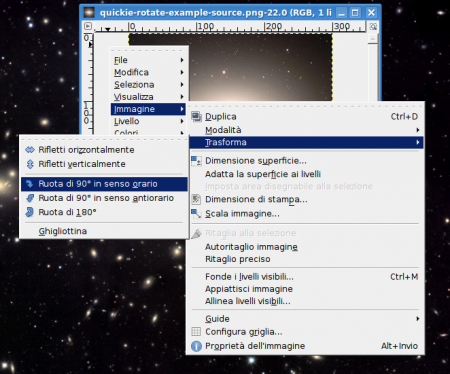450x374 pixels.
Task: Click the info icon for Proprietà dell'immagine
Action: (x=196, y=346)
